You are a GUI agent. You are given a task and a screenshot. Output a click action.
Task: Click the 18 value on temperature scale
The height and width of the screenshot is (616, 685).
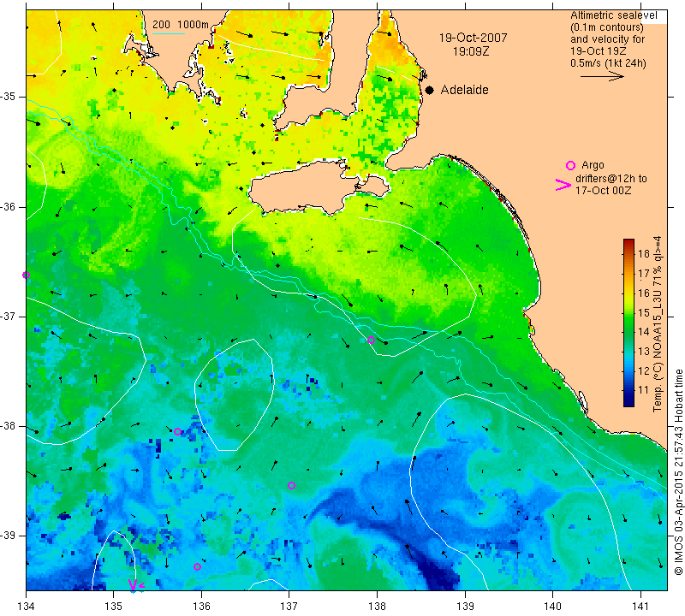pos(644,253)
